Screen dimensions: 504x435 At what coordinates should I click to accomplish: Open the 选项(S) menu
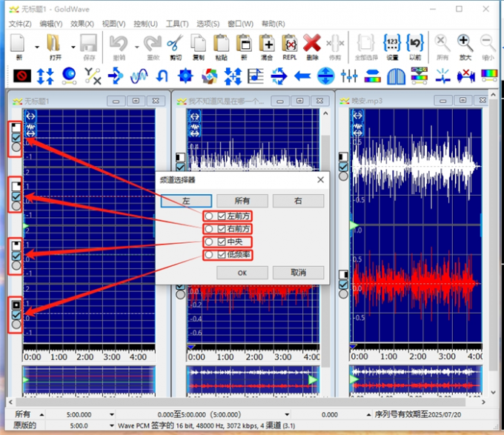(x=208, y=24)
